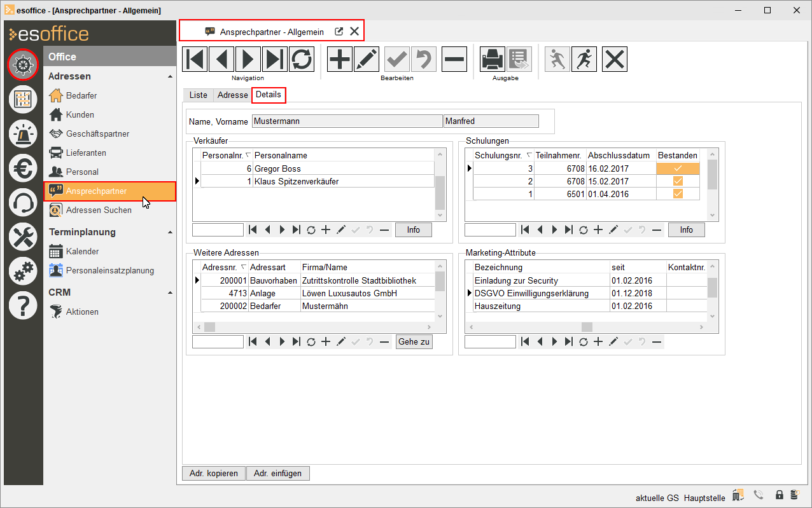Switch to the Liste tab
Image resolution: width=812 pixels, height=508 pixels.
[198, 95]
